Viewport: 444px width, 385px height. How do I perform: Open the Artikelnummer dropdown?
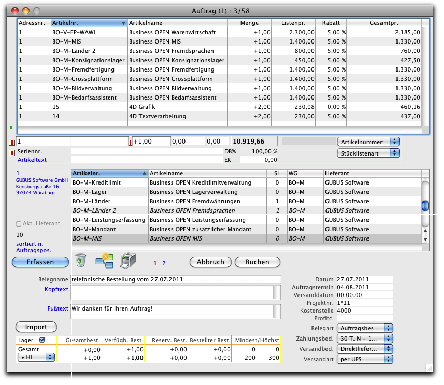coord(368,142)
